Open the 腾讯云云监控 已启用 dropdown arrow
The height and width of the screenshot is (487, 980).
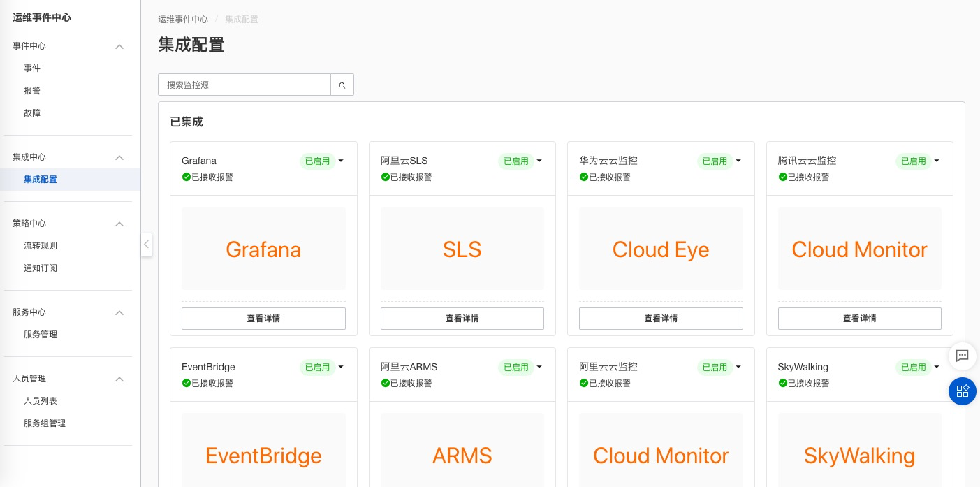pyautogui.click(x=937, y=161)
